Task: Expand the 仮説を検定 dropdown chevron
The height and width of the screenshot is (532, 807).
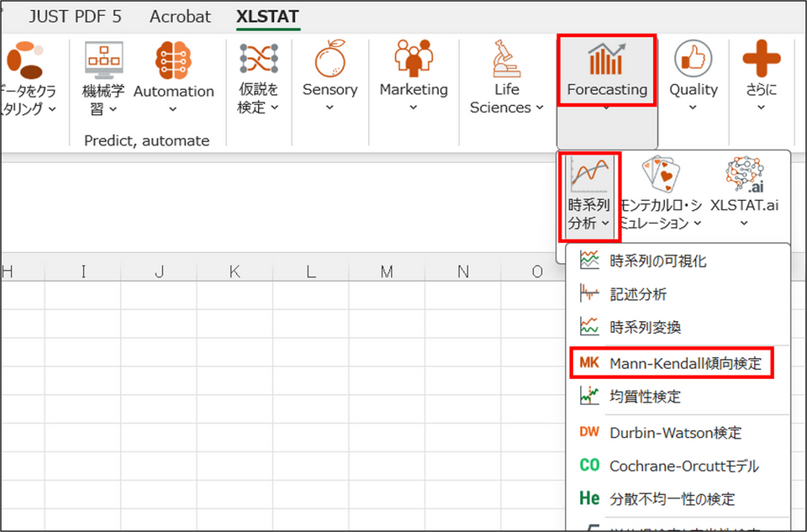Action: pos(274,108)
